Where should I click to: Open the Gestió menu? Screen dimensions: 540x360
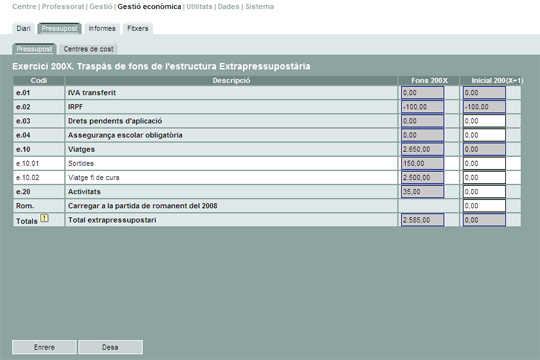pos(101,7)
